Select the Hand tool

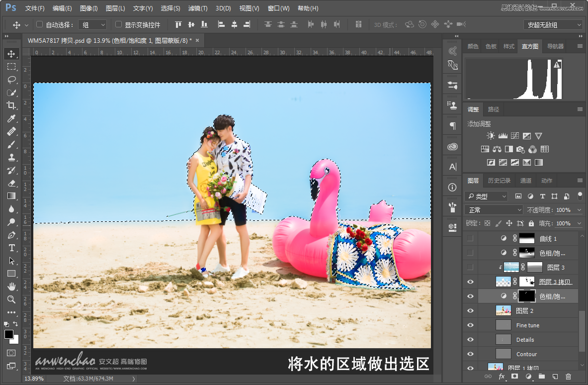(11, 287)
